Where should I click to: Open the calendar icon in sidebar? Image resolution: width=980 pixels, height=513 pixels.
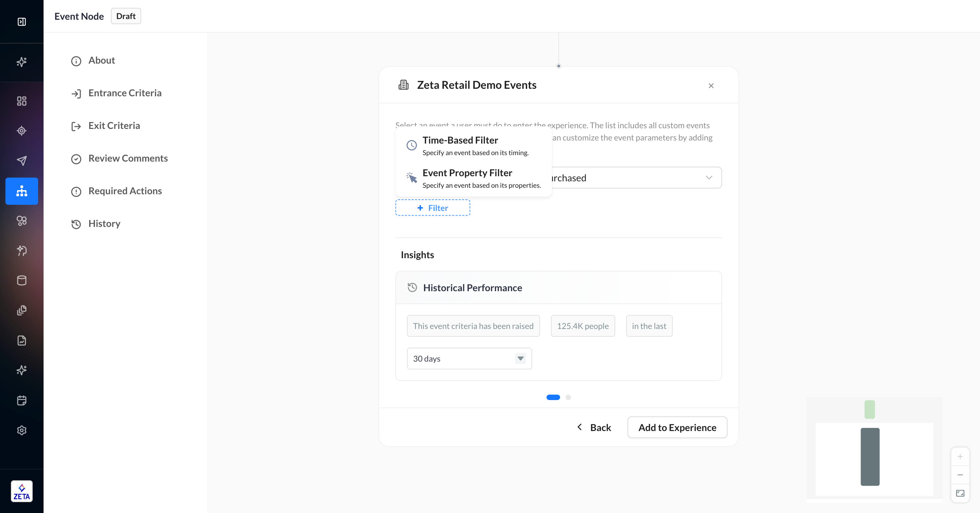point(22,400)
